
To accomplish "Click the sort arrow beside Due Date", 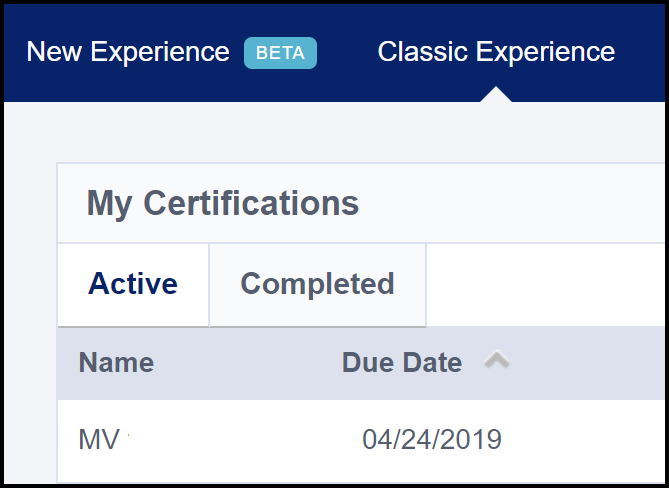I will point(497,361).
